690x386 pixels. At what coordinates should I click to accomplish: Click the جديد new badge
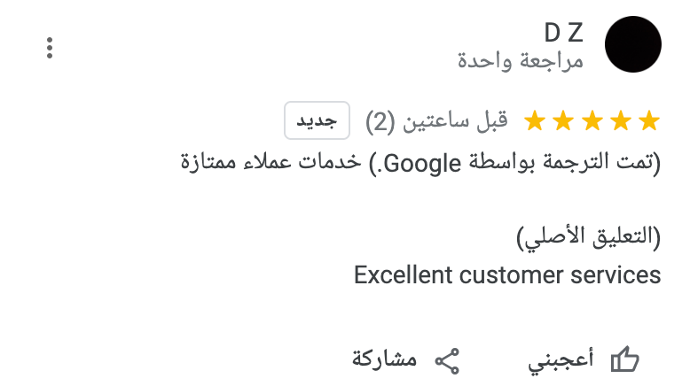317,121
